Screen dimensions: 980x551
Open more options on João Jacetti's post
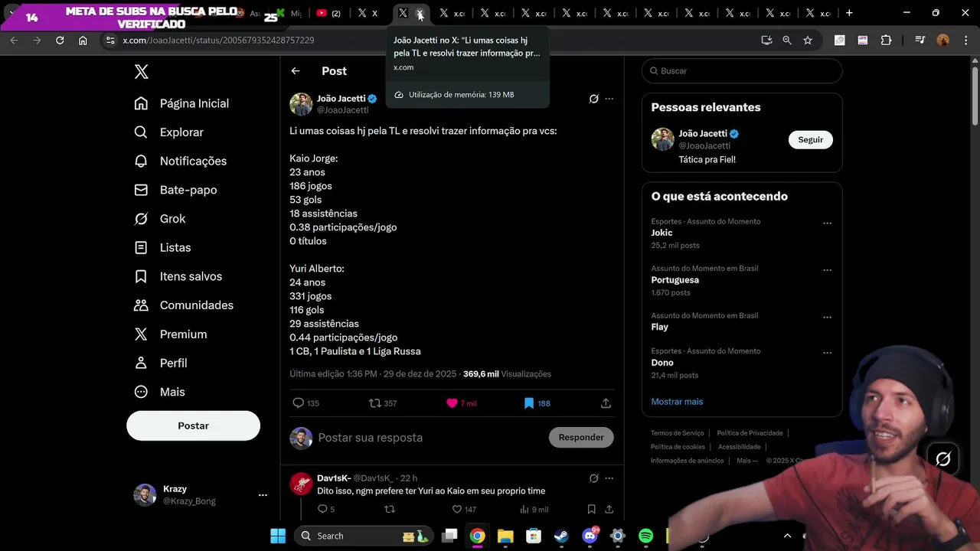pos(609,99)
